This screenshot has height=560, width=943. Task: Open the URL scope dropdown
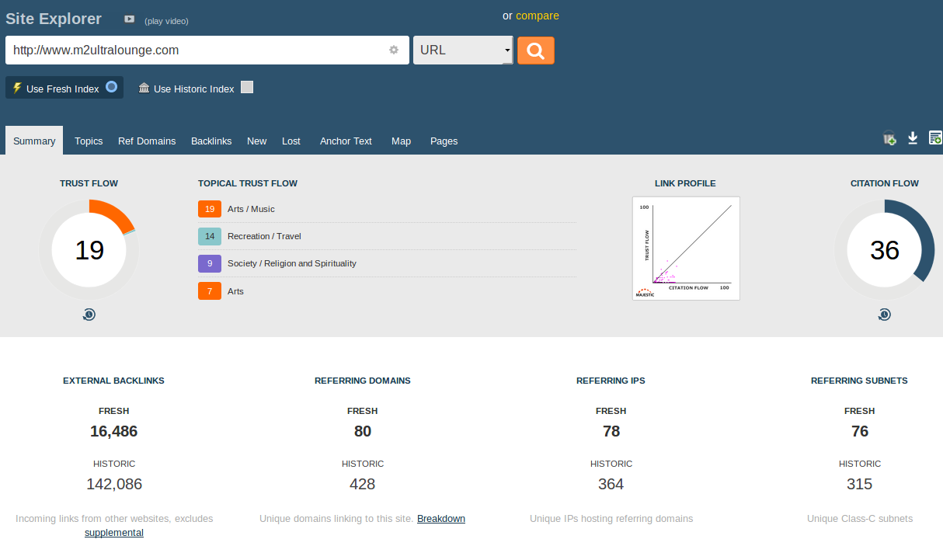(463, 50)
